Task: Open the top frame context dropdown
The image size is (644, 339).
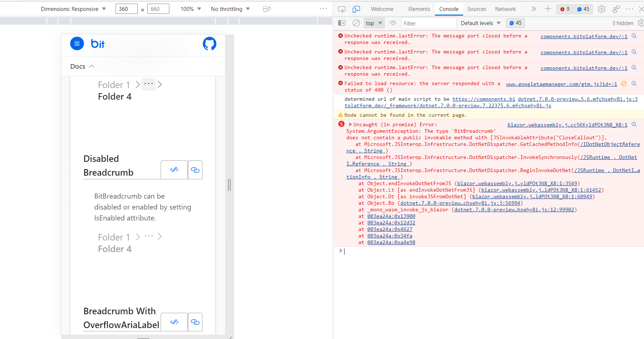Action: click(374, 23)
